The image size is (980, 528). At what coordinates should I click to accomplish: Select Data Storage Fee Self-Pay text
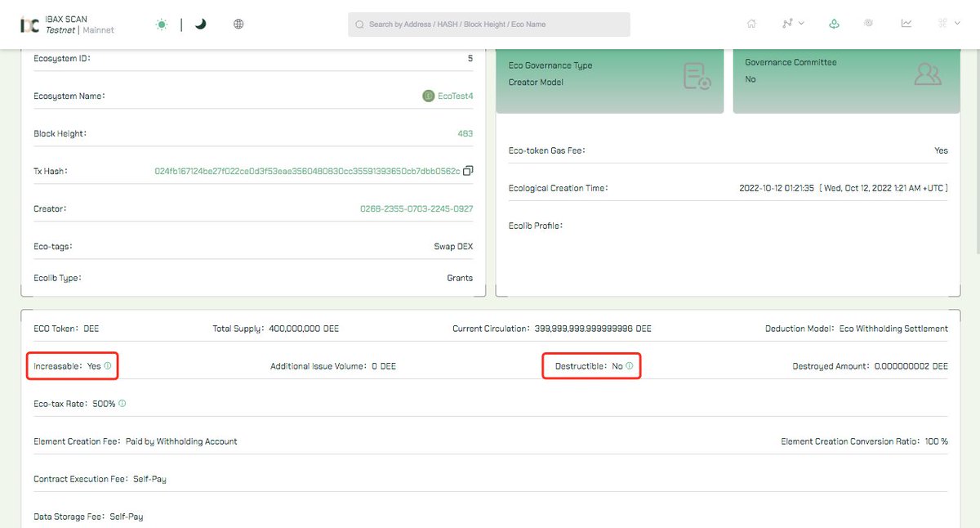coord(88,517)
